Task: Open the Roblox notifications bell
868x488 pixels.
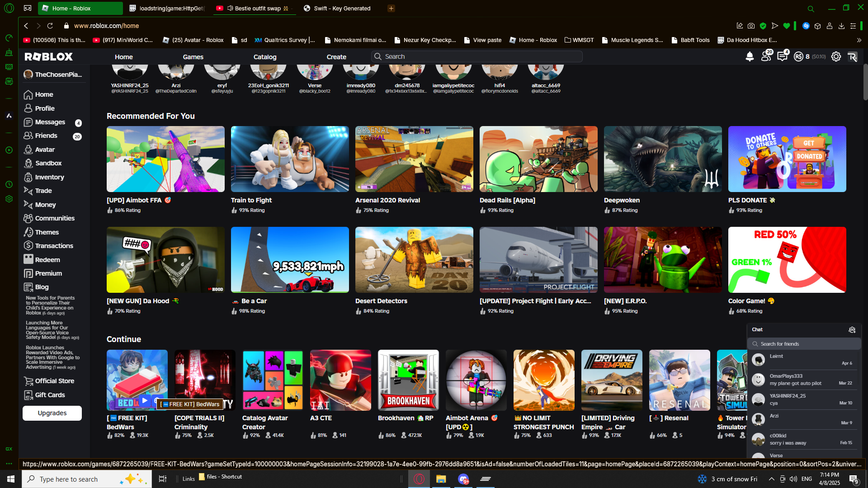Action: pyautogui.click(x=750, y=56)
